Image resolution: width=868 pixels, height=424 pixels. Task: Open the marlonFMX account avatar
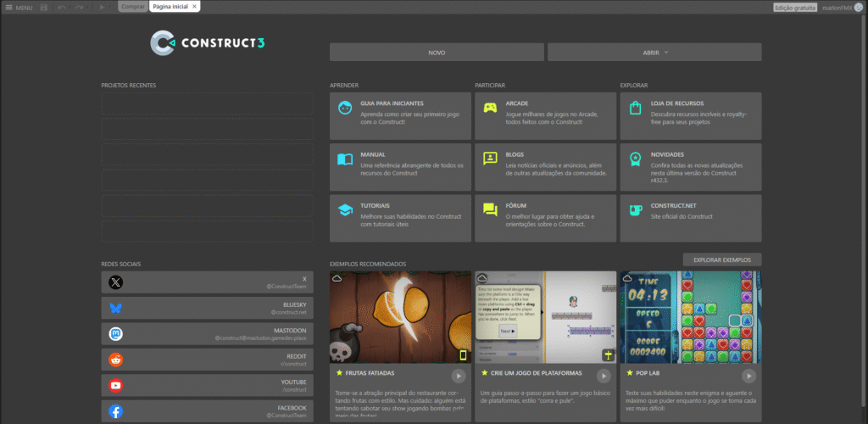[858, 8]
